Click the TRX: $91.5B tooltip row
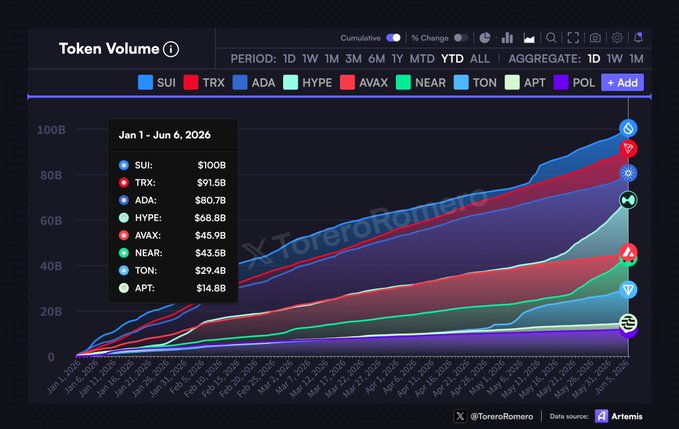679x429 pixels. coord(172,183)
